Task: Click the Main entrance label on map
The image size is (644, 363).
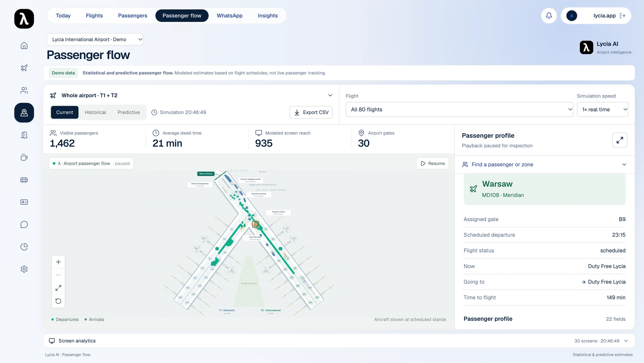Action: coord(206,174)
